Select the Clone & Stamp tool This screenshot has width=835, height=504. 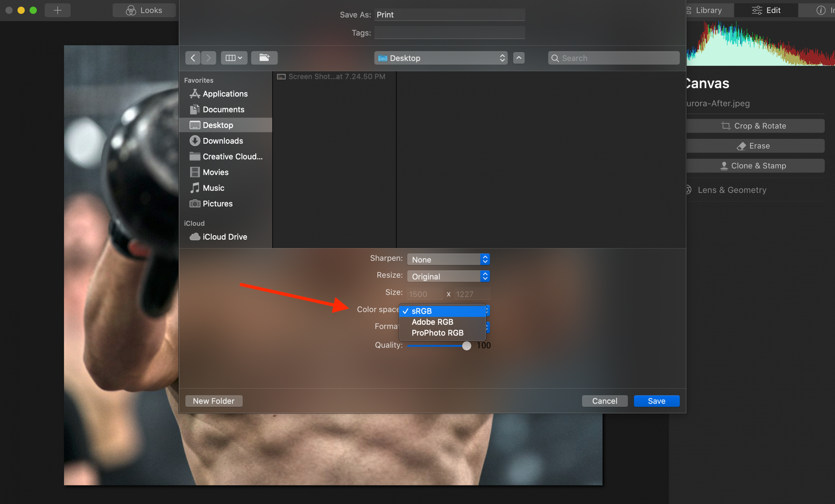754,166
